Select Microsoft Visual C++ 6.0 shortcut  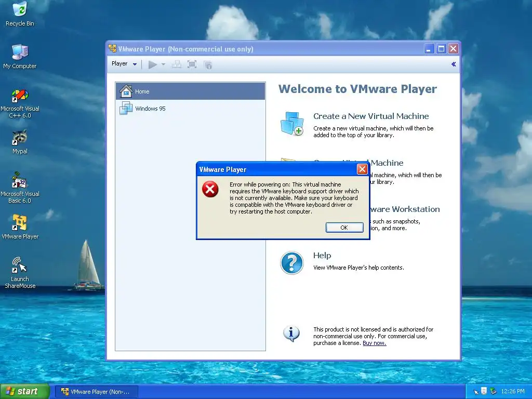pos(20,103)
